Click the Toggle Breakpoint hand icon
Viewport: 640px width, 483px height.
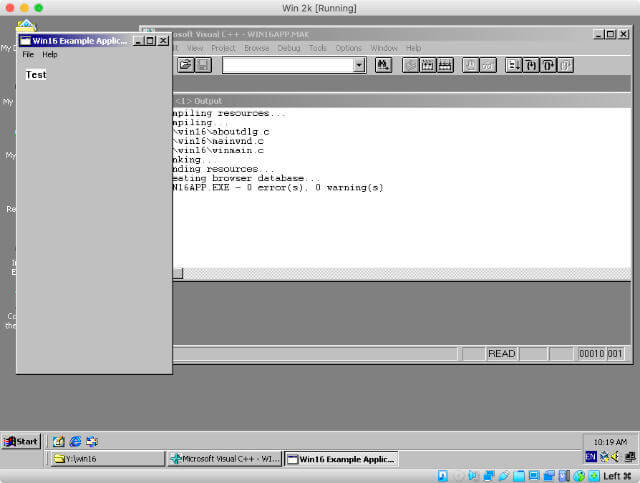tap(471, 65)
